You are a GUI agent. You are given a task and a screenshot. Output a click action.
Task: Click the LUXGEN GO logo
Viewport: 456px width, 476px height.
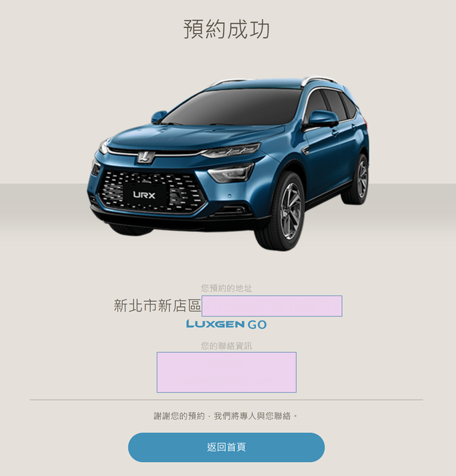226,324
